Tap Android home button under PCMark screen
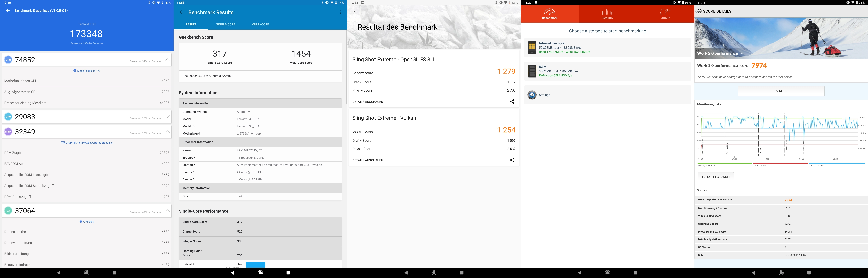The image size is (868, 278). 781,273
